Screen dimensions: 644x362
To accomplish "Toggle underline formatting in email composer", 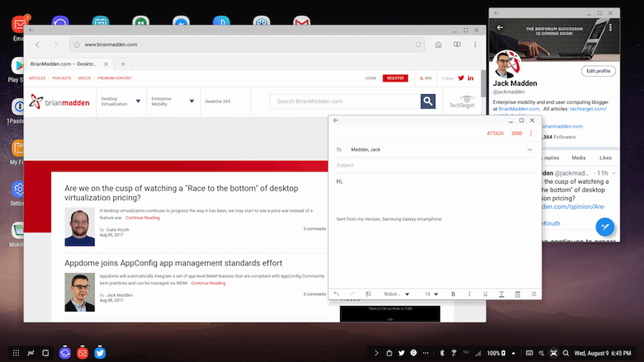I will [x=485, y=294].
